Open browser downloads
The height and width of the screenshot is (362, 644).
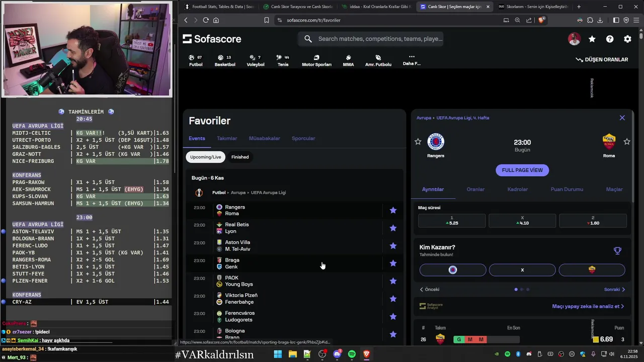(600, 20)
